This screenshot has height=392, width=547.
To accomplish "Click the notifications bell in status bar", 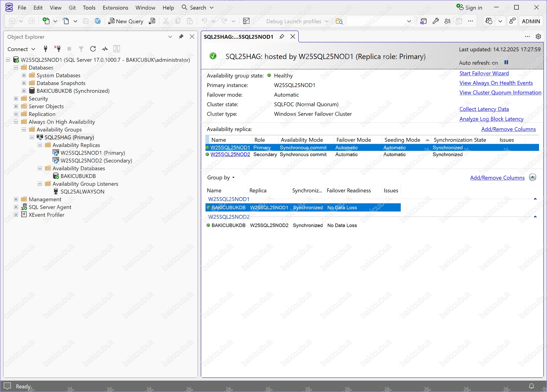I will click(531, 386).
